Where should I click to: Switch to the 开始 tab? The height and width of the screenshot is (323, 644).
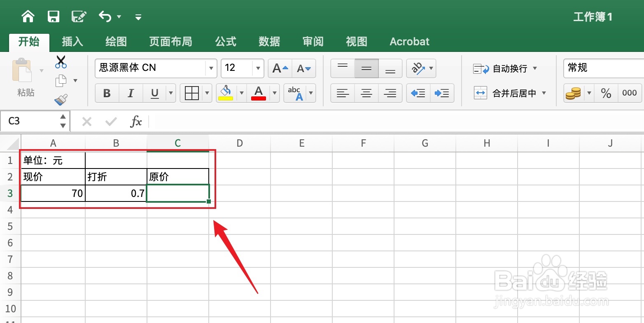tap(29, 42)
